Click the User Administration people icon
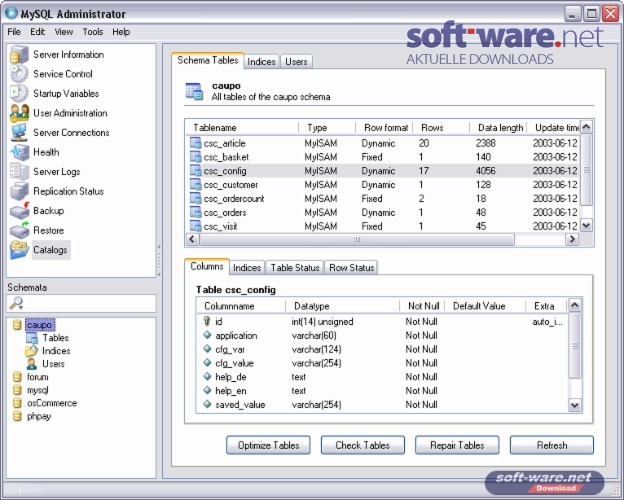Screen dimensions: 624x500 point(19,113)
